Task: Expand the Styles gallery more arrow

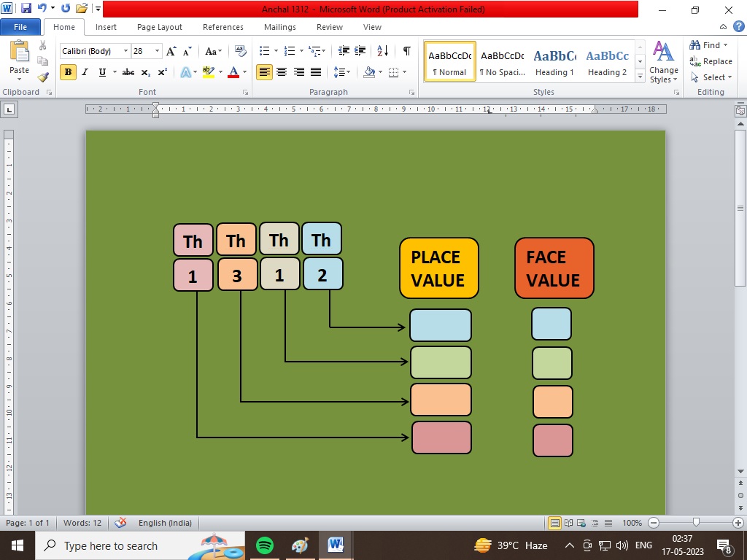Action: click(640, 75)
